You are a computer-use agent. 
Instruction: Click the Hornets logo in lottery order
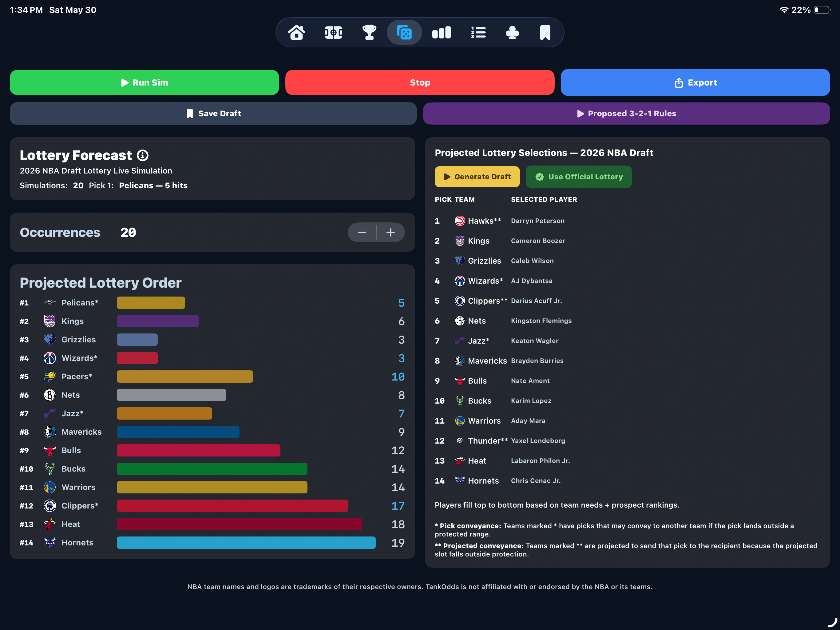[x=50, y=542]
